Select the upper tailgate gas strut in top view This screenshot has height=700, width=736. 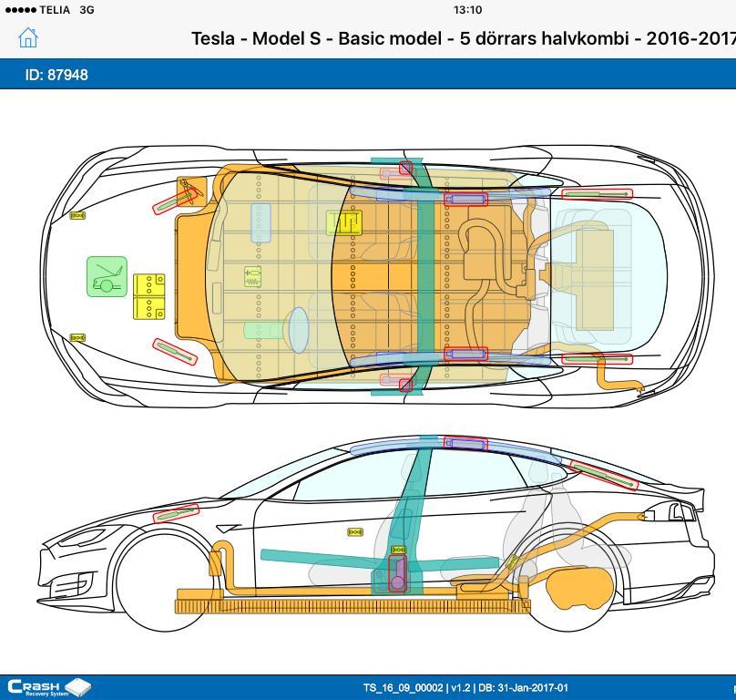[597, 193]
